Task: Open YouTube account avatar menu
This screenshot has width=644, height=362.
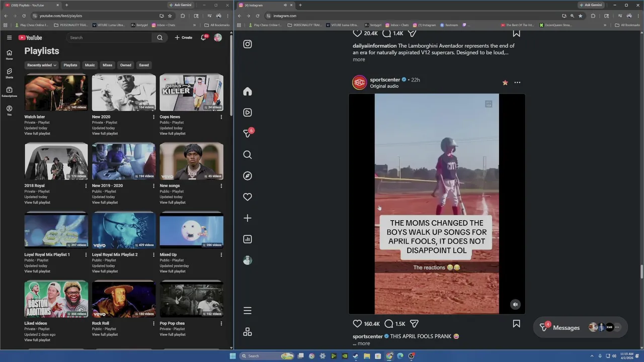Action: coord(218,38)
